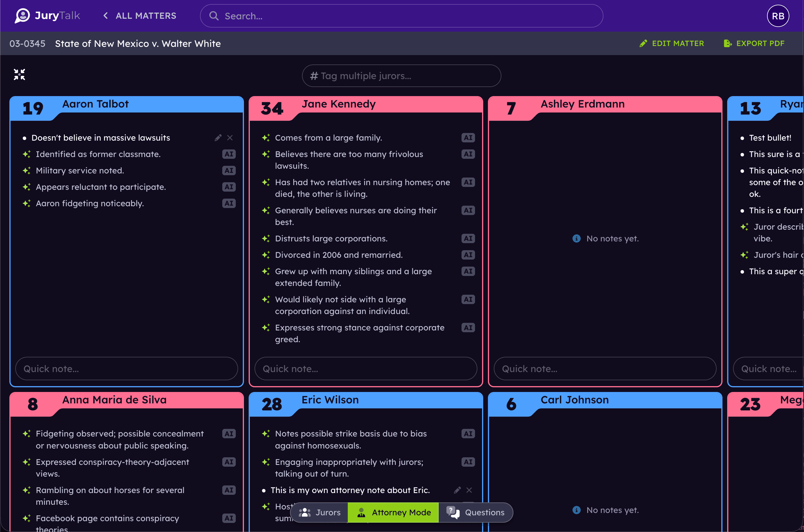Edit the 'Doesn't believe in massive lawsuits' note
This screenshot has height=532, width=804.
(218, 137)
